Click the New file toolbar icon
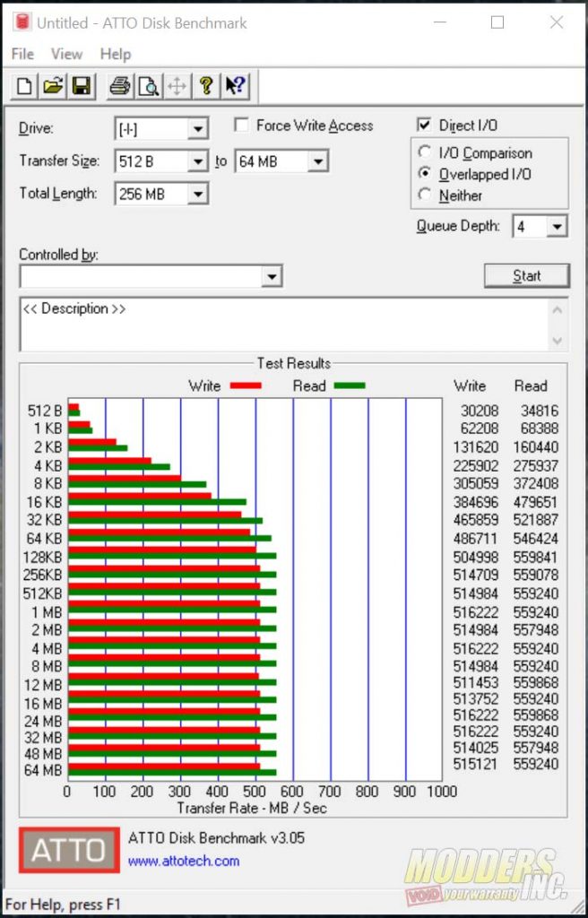 [24, 86]
